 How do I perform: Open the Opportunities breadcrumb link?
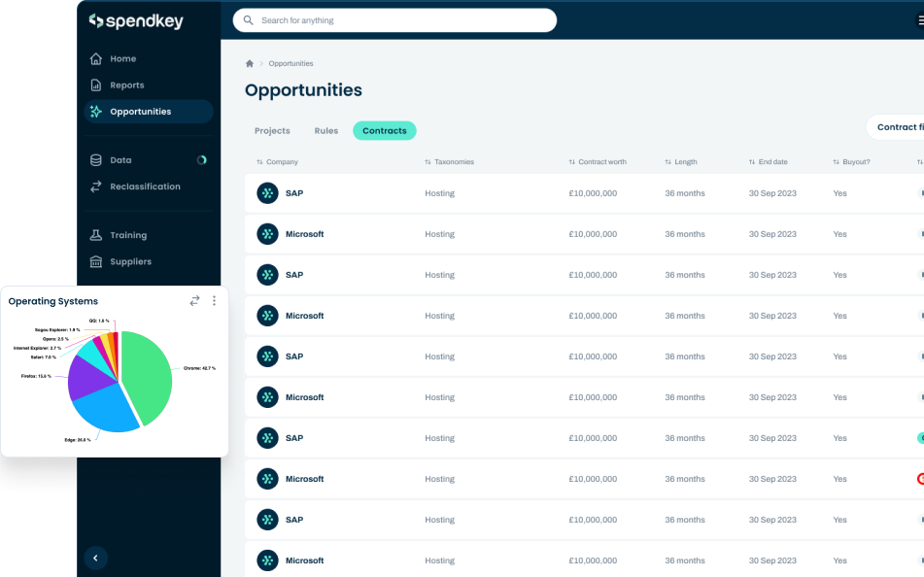[x=291, y=63]
